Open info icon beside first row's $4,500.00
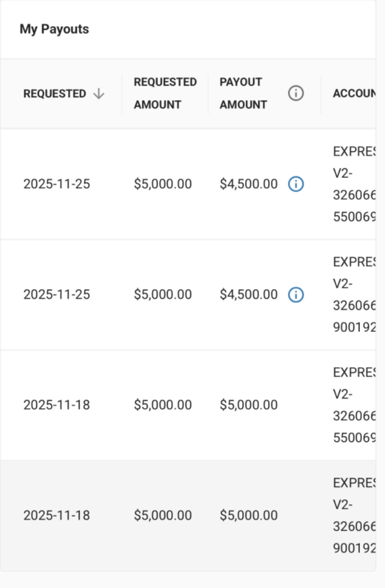 296,184
